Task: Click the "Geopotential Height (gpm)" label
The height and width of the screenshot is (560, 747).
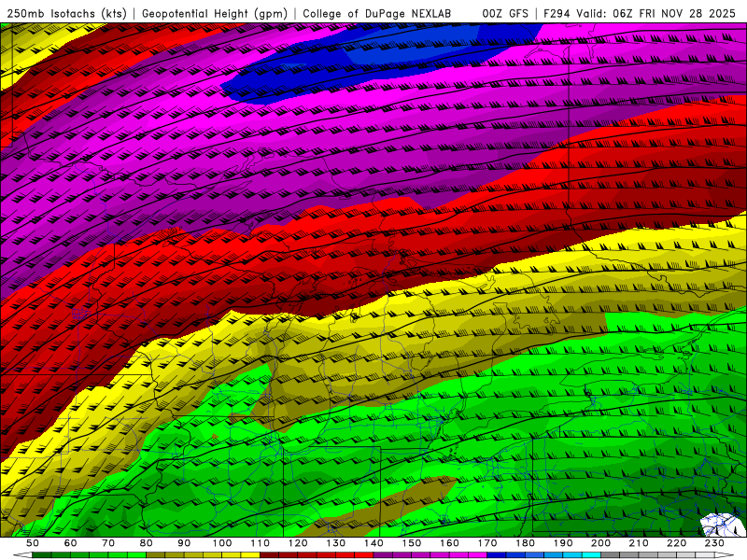Action: (215, 14)
